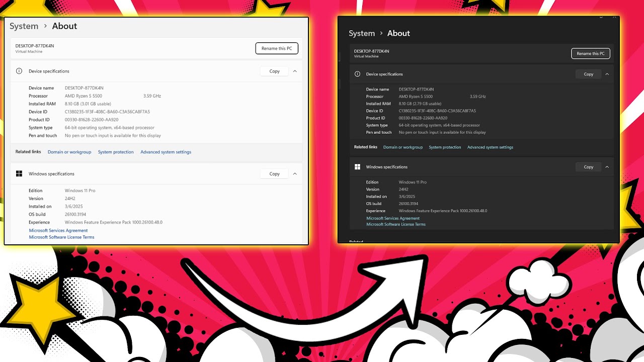Go to System breadcrumb in light window
Screen dimensions: 644x362
click(x=24, y=26)
